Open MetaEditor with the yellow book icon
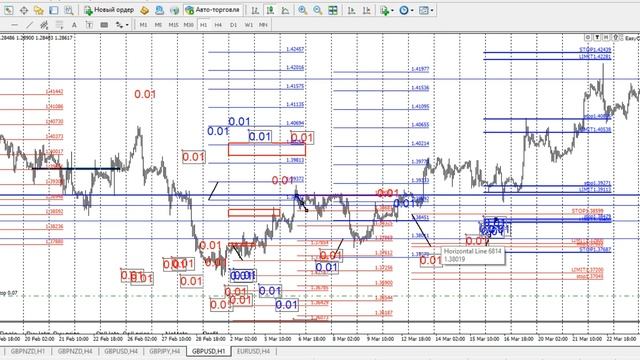Image resolution: width=640 pixels, height=360 pixels. 144,10
